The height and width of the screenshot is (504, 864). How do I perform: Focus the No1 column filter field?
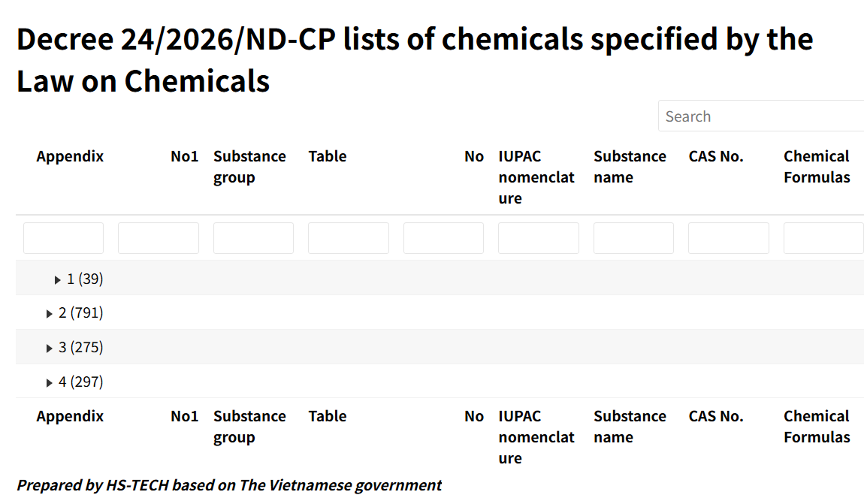coord(158,238)
